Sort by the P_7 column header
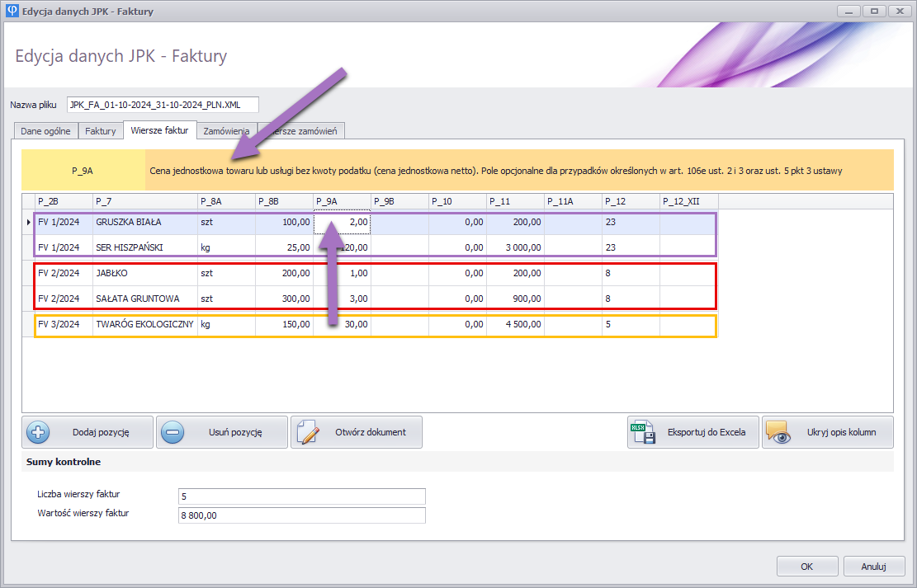The width and height of the screenshot is (917, 588). (144, 201)
